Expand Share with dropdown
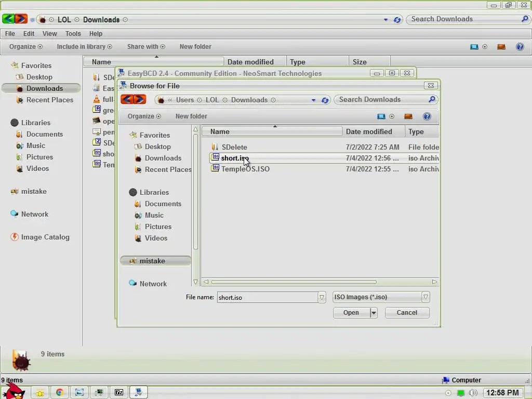The image size is (532, 399). [x=146, y=47]
